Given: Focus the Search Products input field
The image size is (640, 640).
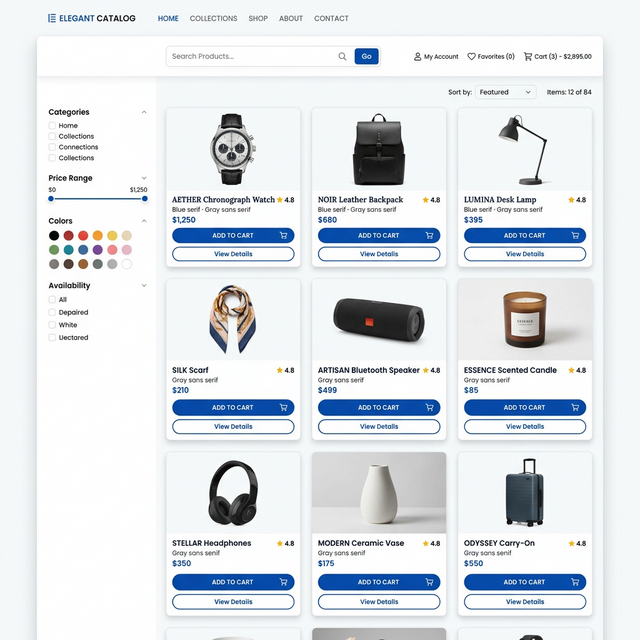Looking at the screenshot, I should pos(253,56).
